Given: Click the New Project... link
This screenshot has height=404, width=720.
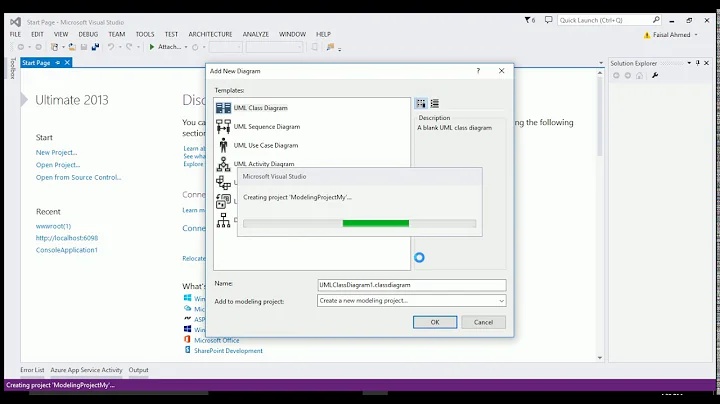Looking at the screenshot, I should point(56,152).
